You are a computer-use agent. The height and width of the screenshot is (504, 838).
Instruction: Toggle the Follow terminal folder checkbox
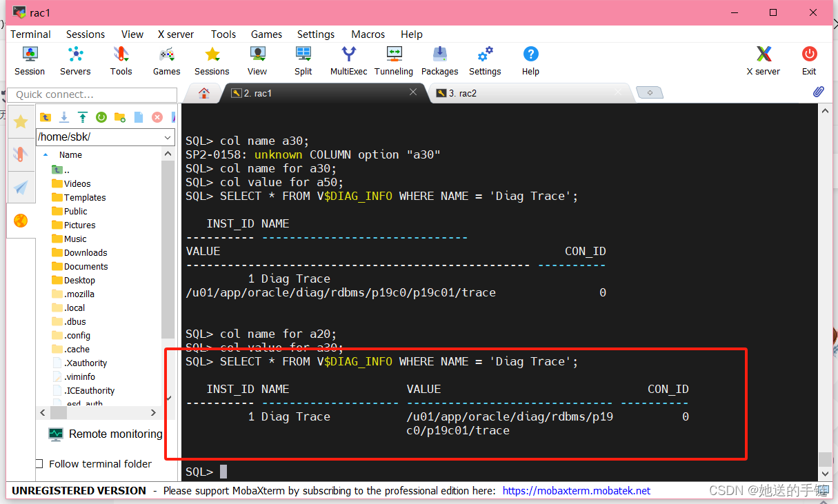[x=39, y=463]
